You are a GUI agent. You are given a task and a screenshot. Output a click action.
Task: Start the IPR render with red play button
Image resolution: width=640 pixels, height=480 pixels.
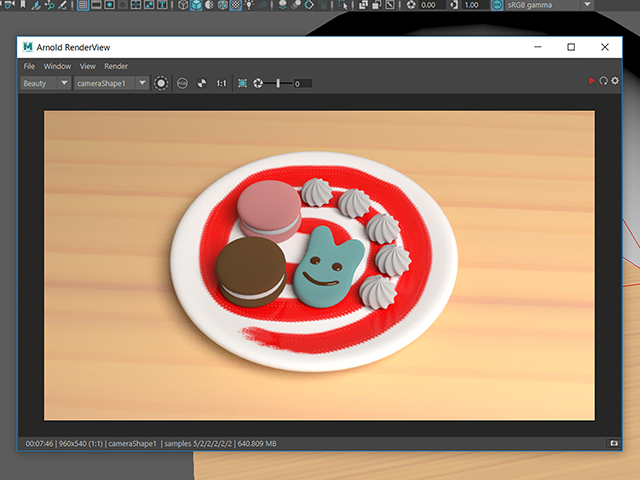pos(591,81)
